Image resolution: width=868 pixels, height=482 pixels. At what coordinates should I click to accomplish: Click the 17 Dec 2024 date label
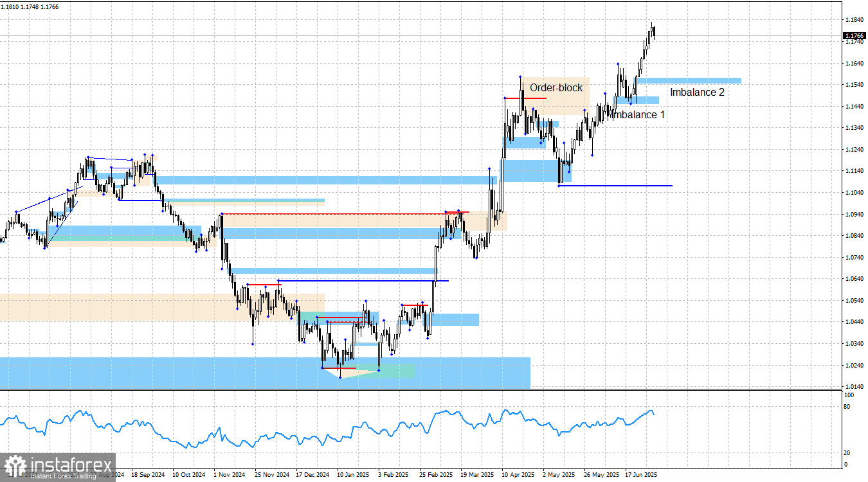point(312,474)
